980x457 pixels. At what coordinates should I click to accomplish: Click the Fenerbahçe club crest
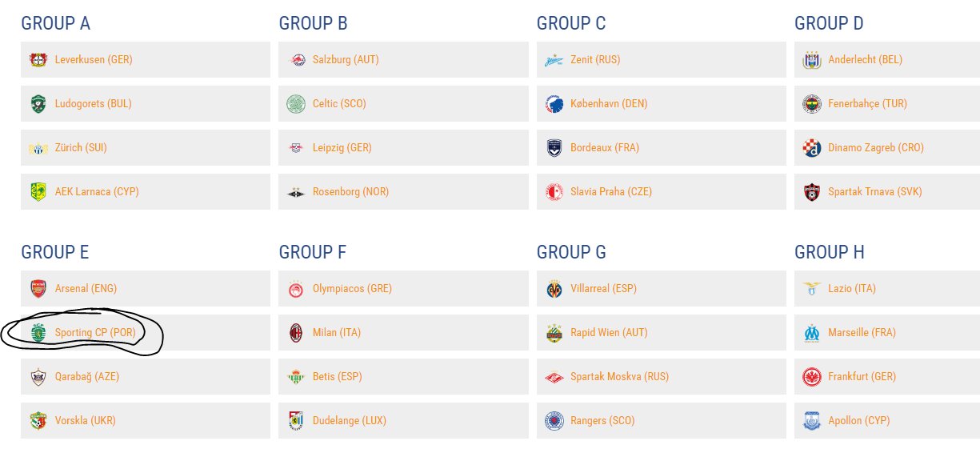coord(812,104)
